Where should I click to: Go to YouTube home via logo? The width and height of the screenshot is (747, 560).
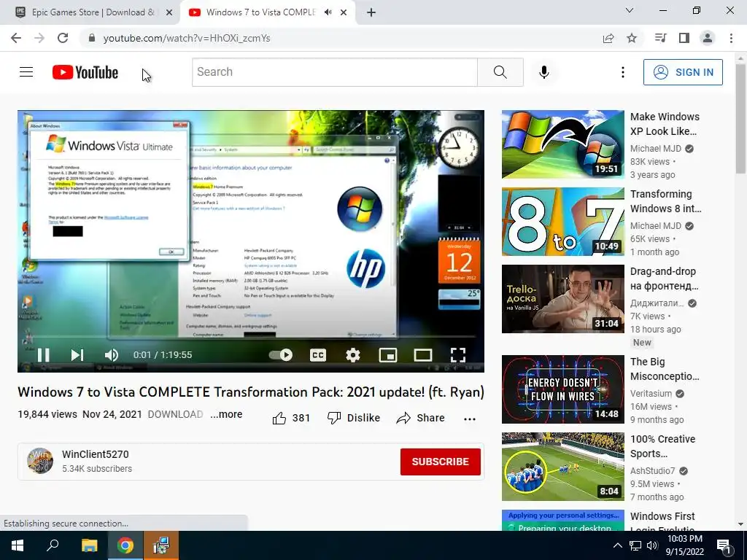point(85,72)
